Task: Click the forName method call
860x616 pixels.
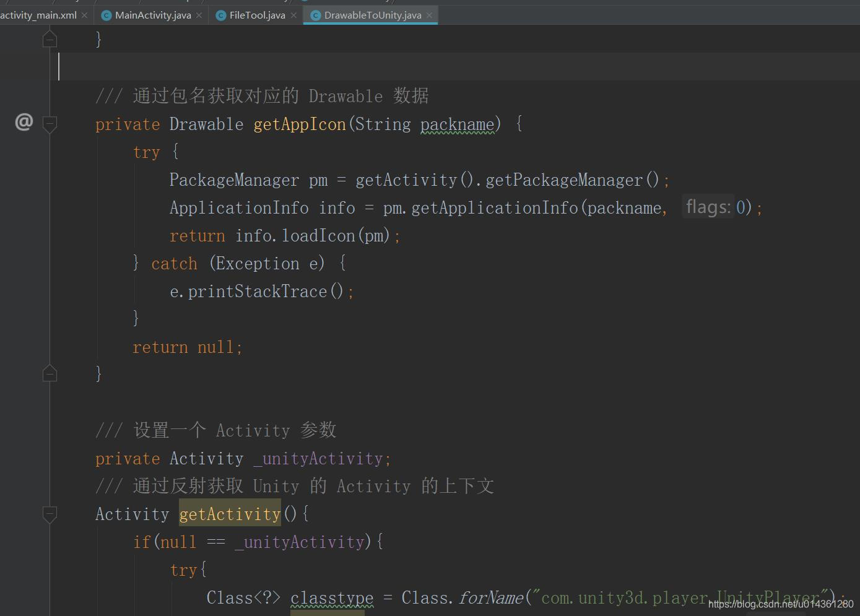Action: [491, 598]
